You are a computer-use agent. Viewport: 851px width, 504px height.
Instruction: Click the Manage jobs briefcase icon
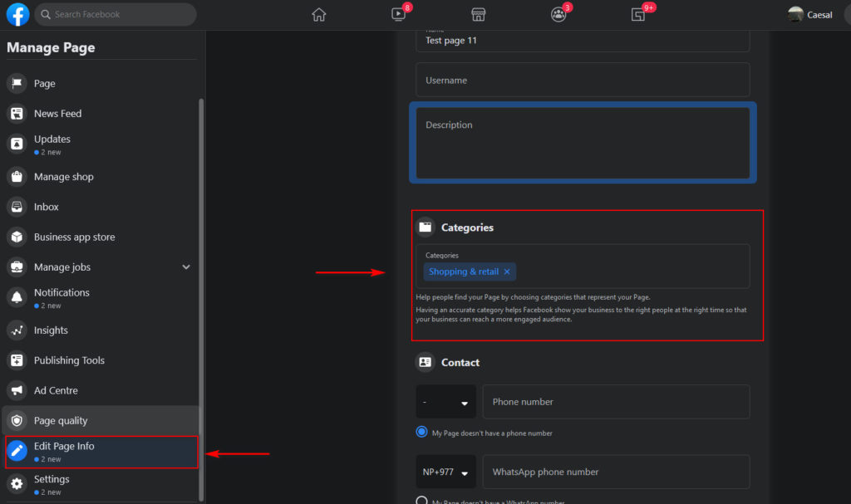coord(17,267)
